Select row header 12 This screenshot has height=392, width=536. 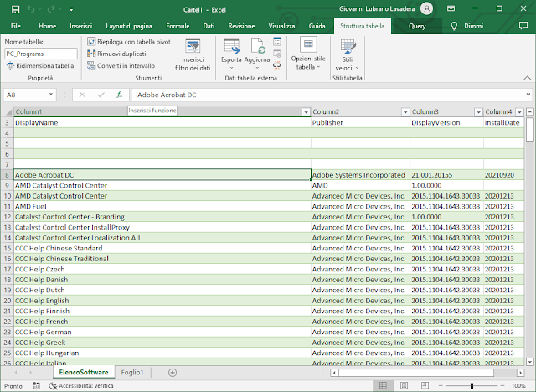(8, 217)
